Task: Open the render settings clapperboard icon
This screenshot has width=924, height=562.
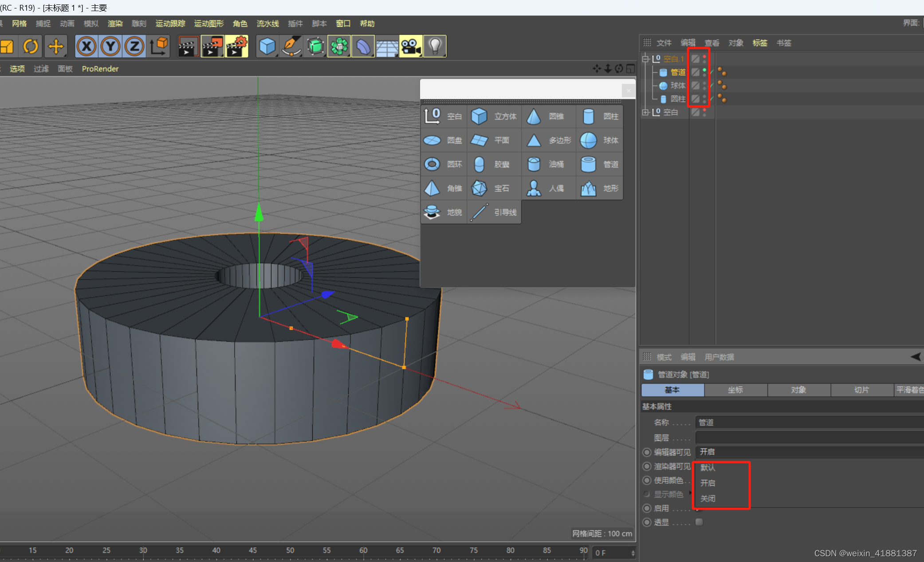Action: point(236,46)
